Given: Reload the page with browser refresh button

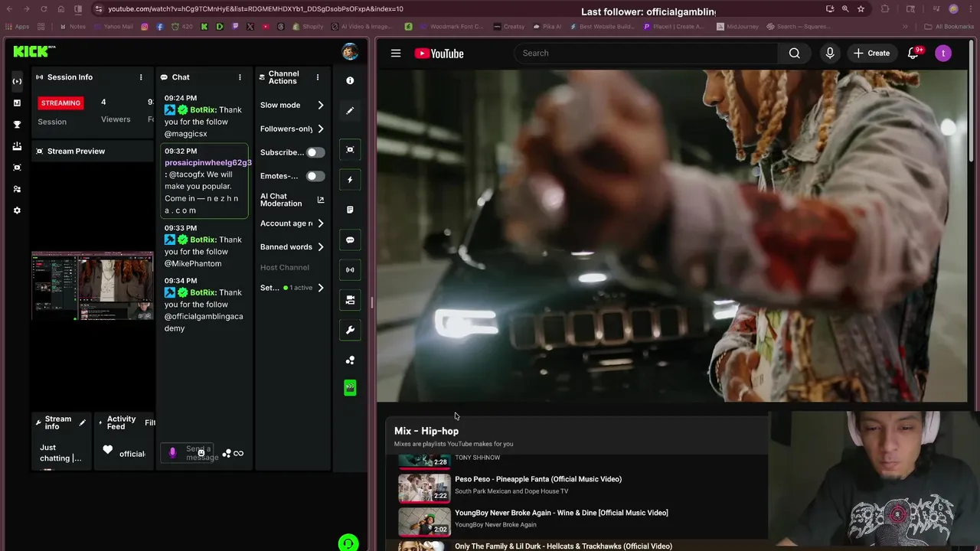Looking at the screenshot, I should [44, 9].
